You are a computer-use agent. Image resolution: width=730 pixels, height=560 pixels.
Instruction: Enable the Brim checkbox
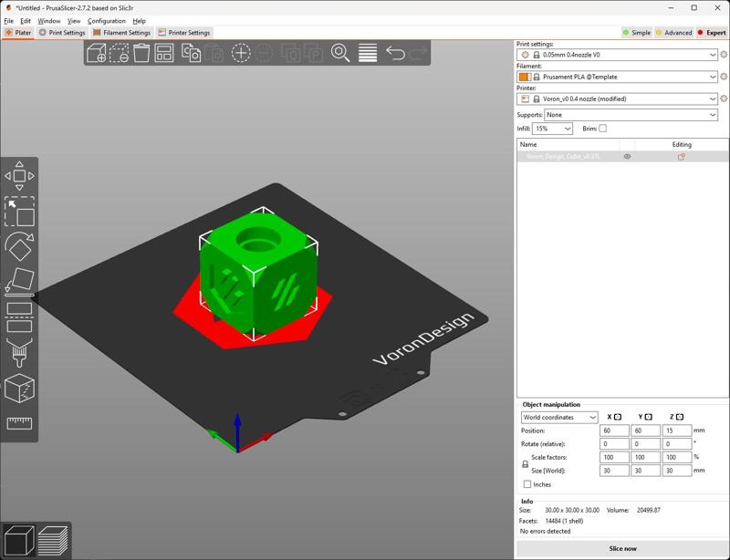pos(602,129)
